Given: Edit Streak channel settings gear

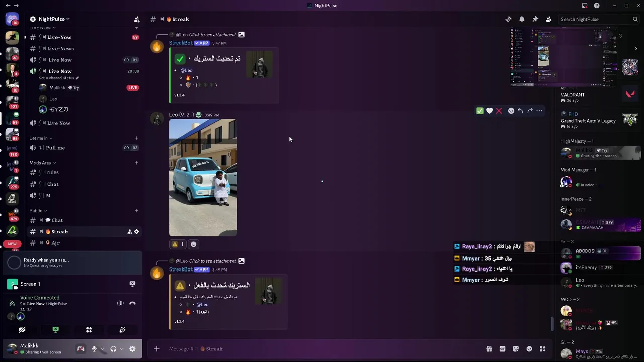Looking at the screenshot, I should point(136,232).
